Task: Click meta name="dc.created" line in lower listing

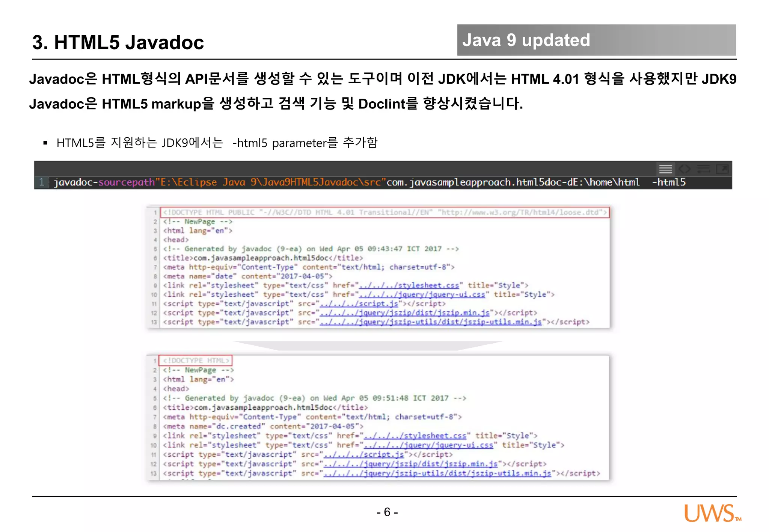Action: (x=263, y=427)
